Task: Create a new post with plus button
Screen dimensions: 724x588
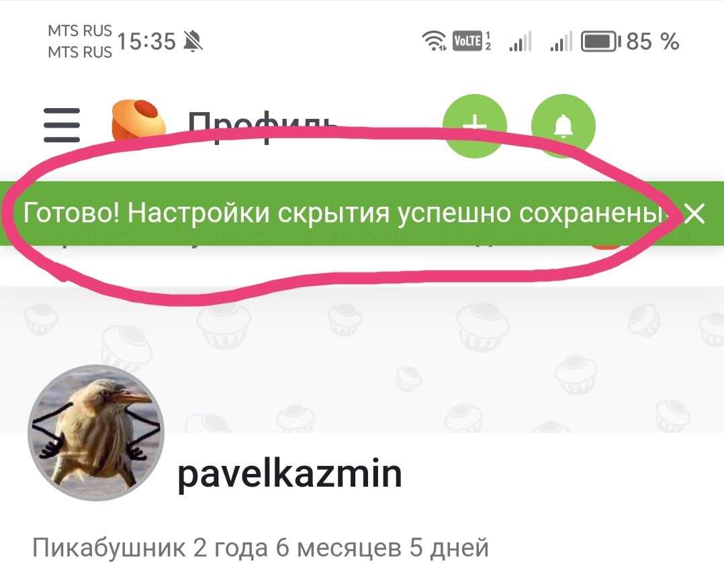Action: pyautogui.click(x=475, y=126)
